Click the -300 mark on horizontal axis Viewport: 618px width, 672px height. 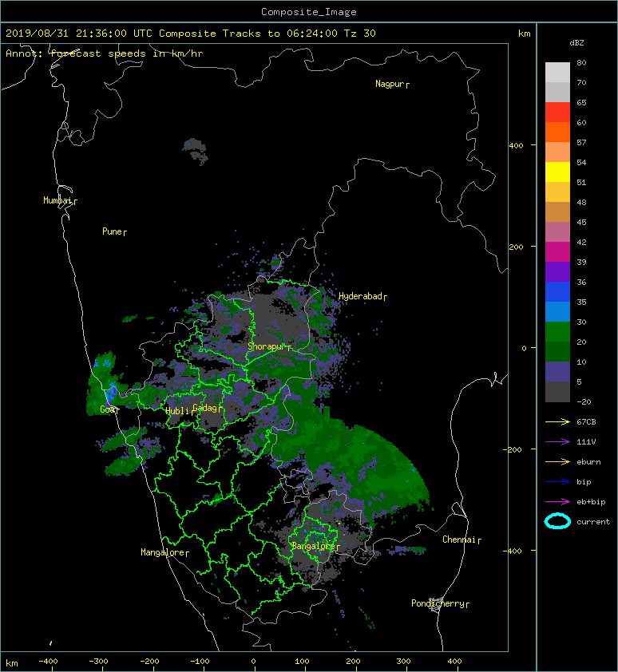98,662
